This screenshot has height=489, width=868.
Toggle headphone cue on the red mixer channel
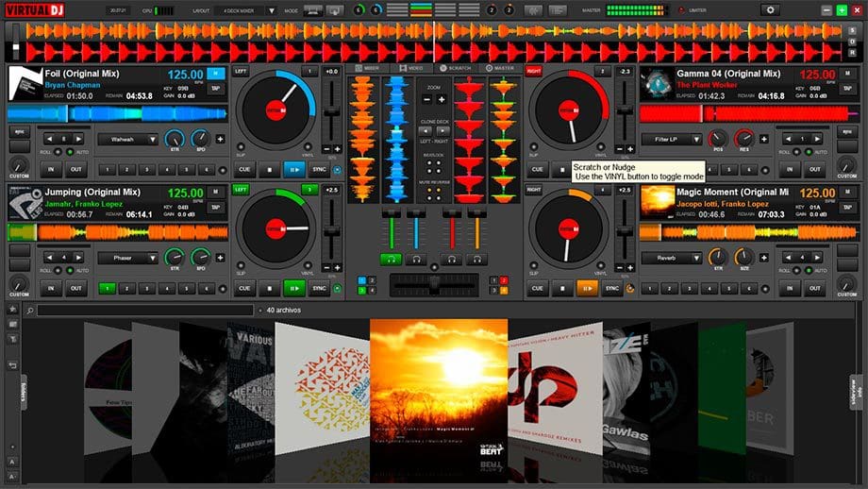pyautogui.click(x=452, y=259)
